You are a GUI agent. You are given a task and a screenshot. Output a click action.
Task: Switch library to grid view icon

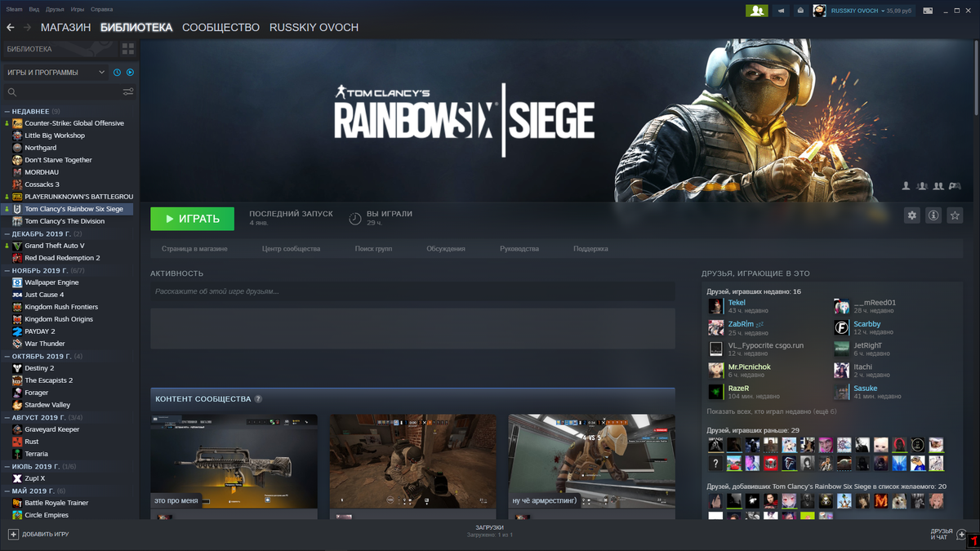click(127, 49)
